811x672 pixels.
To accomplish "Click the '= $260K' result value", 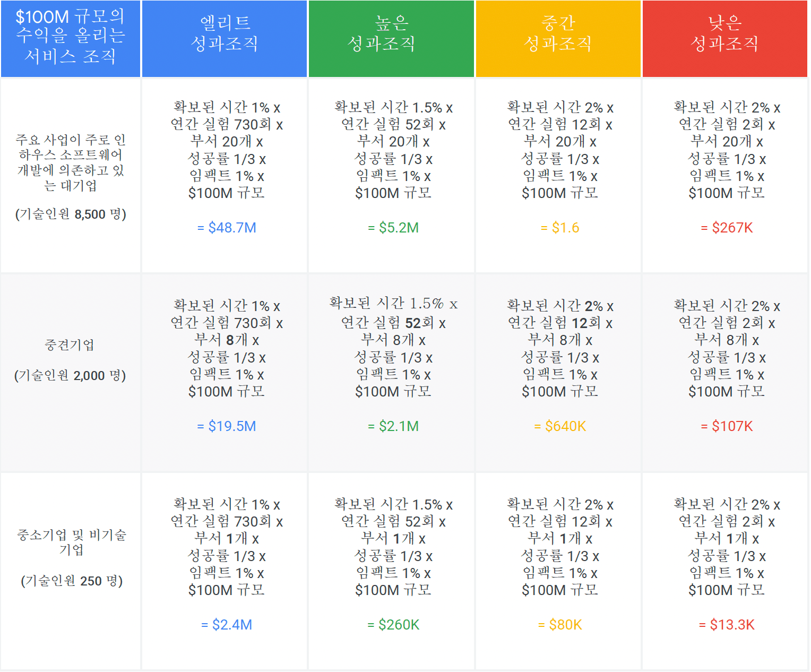I will coord(393,625).
